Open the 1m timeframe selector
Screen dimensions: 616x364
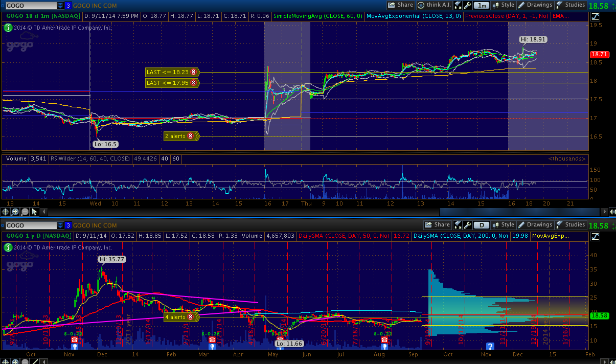[x=481, y=5]
